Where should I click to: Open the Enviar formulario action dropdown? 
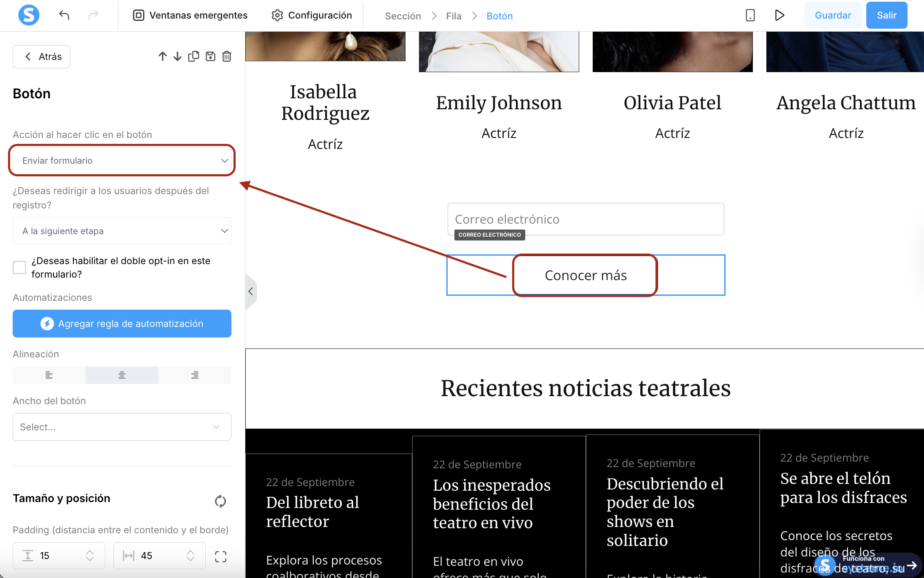click(x=122, y=161)
